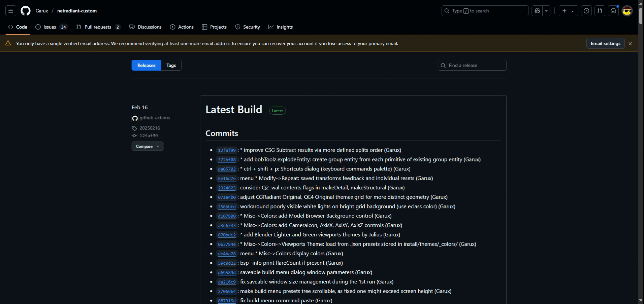Click the top search bar
The image size is (644, 304).
pyautogui.click(x=485, y=11)
